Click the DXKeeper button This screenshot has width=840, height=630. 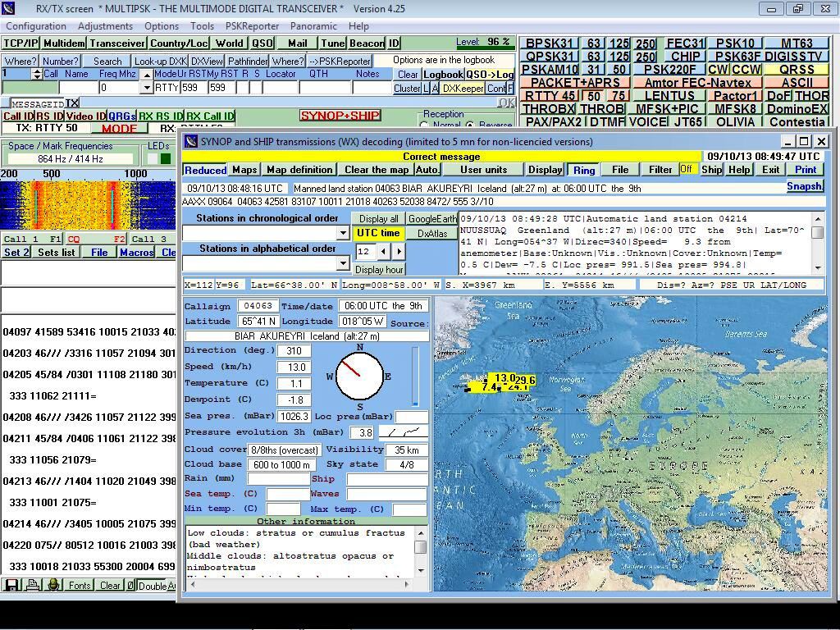[463, 89]
